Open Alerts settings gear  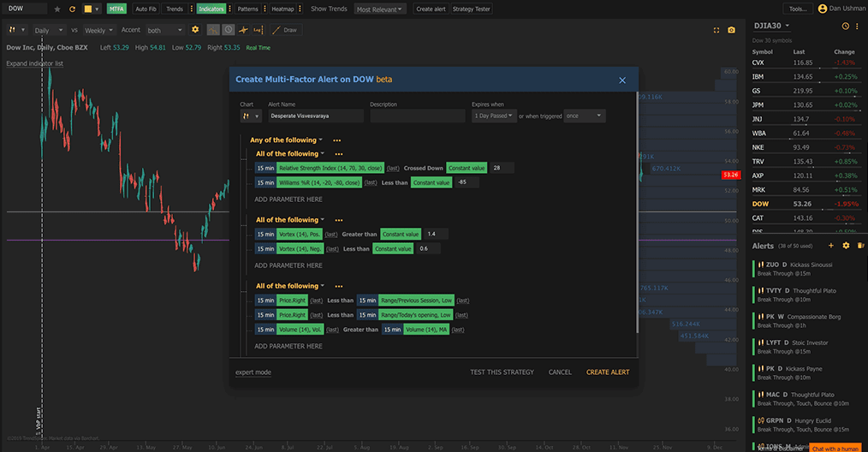point(846,246)
